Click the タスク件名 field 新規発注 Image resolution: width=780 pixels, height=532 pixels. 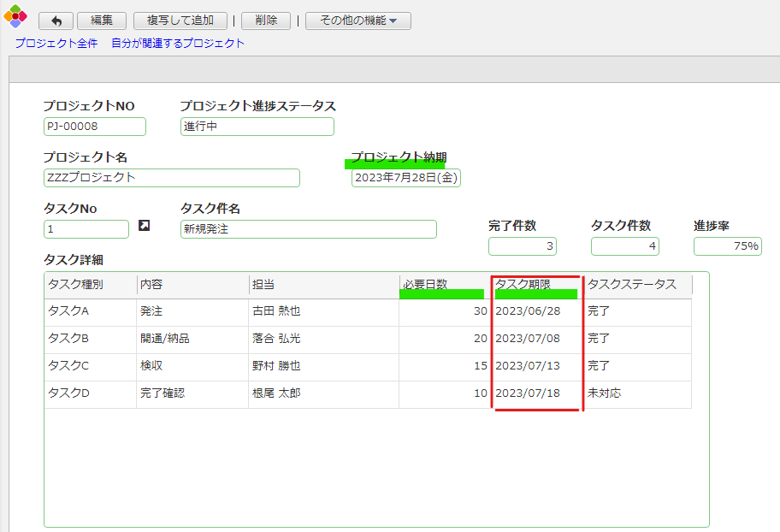308,229
